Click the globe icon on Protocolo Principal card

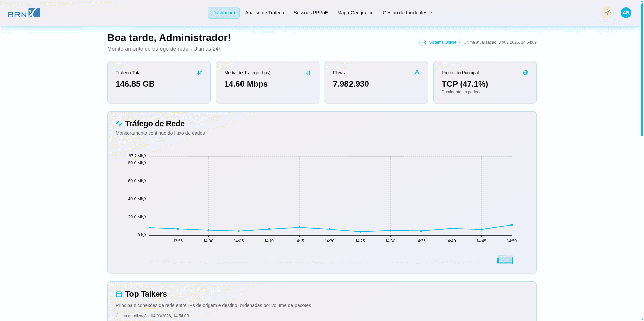[x=526, y=73]
